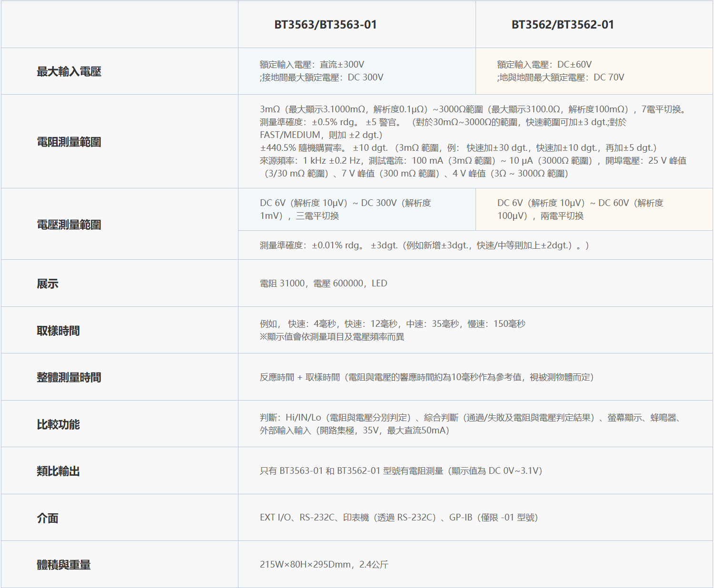Screen dimensions: 714x588
Task: Click the text starting 反應時間 + 取樣時間
Action: pyautogui.click(x=427, y=377)
